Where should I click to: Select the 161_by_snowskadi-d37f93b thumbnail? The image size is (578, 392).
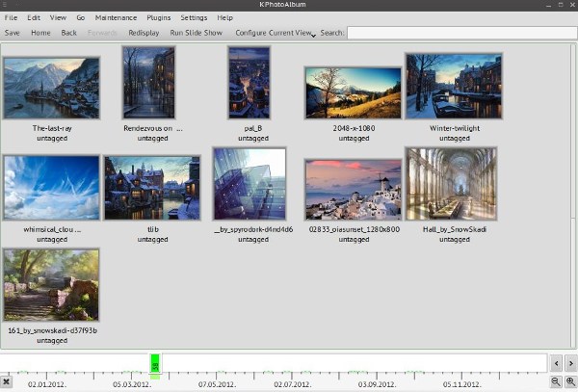[x=52, y=285]
